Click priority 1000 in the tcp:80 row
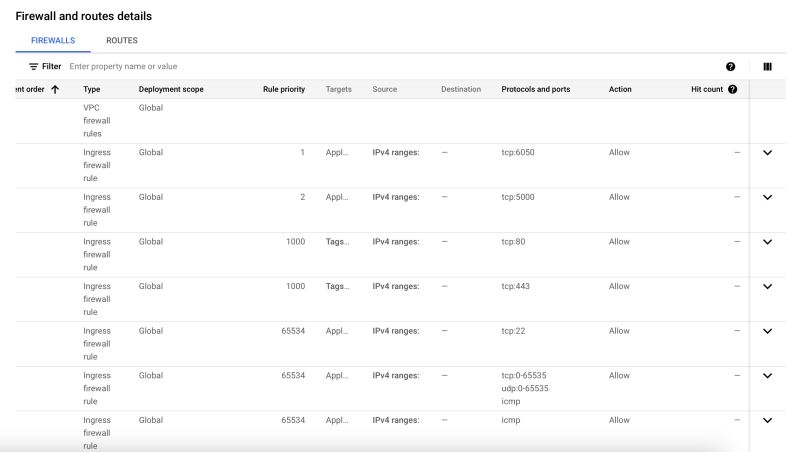800x452 pixels. coord(295,242)
